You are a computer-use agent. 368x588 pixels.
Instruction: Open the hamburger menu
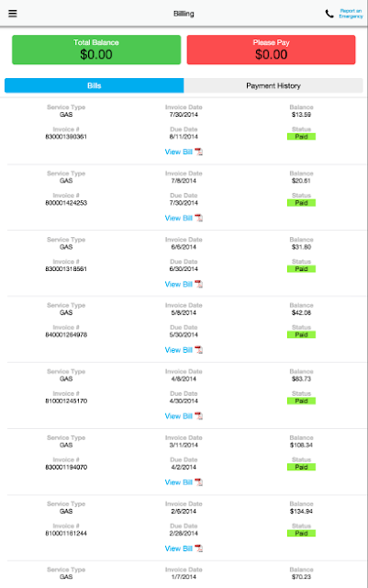[13, 14]
